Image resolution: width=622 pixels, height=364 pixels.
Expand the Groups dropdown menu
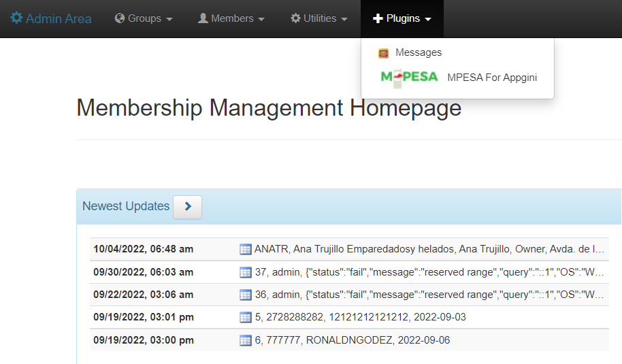click(x=144, y=18)
